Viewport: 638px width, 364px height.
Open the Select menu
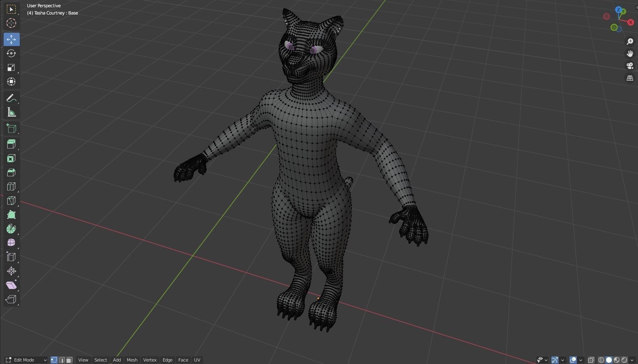pyautogui.click(x=100, y=360)
